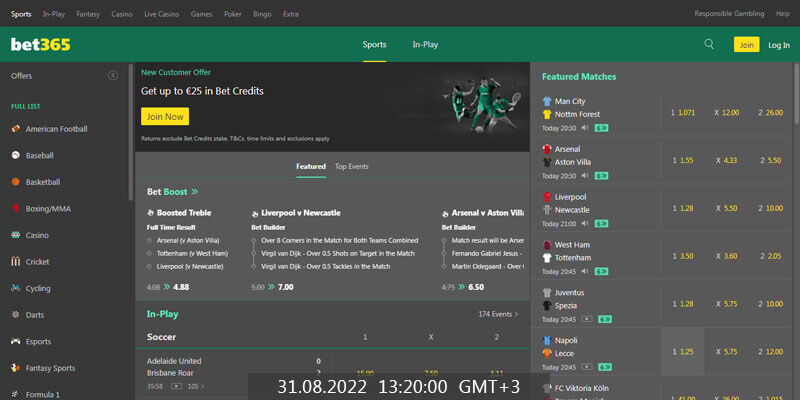The width and height of the screenshot is (800, 400).
Task: Select the American Football sport icon
Action: 15,129
